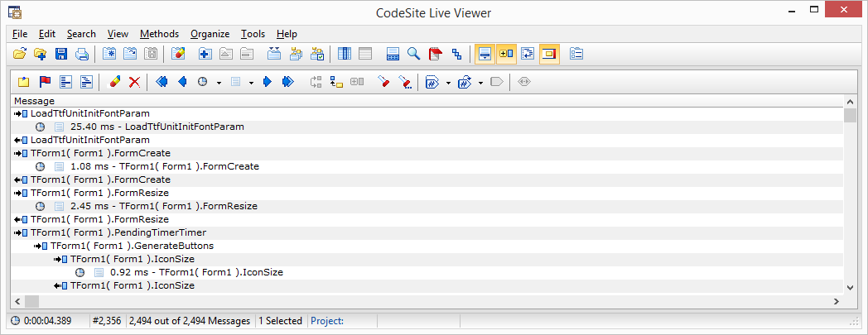868x335 pixels.
Task: Open the dropdown beside the second hash tag icon
Action: click(x=480, y=83)
